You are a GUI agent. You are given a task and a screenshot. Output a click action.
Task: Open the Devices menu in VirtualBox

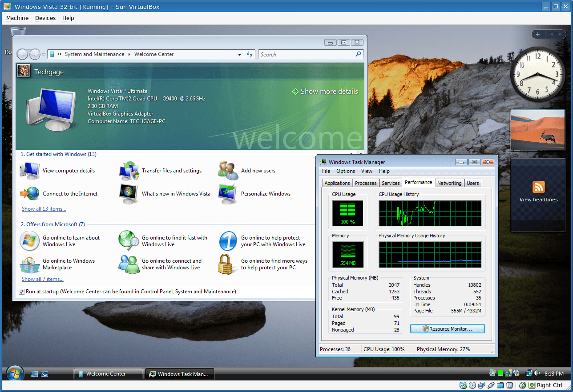coord(45,18)
